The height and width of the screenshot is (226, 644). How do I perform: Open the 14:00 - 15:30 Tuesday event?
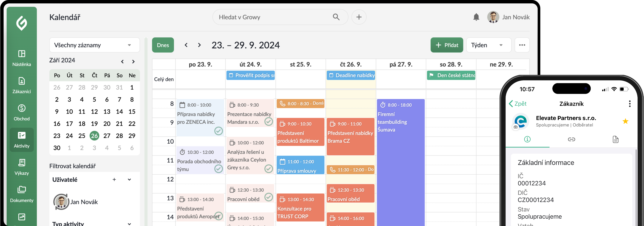pyautogui.click(x=251, y=219)
